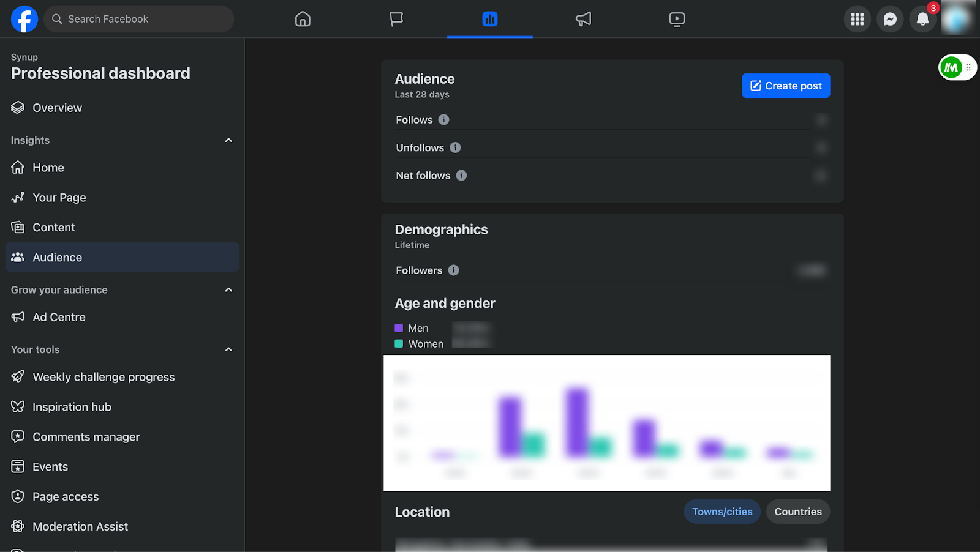The image size is (980, 552).
Task: Open the profile avatar menu
Action: coord(956,19)
